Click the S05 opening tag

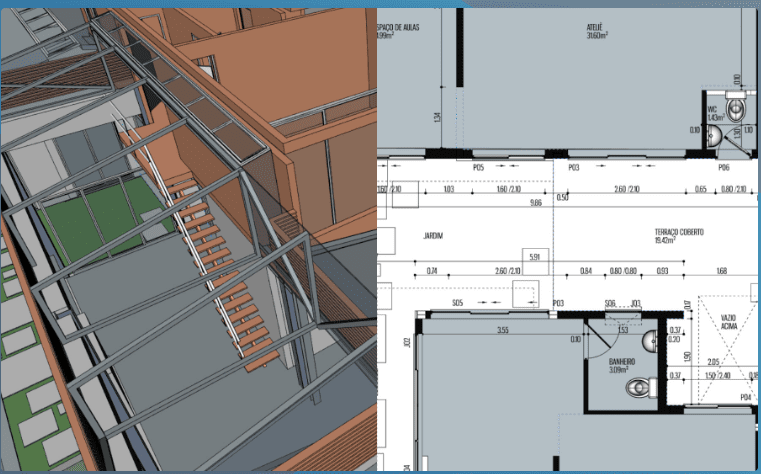pyautogui.click(x=456, y=302)
